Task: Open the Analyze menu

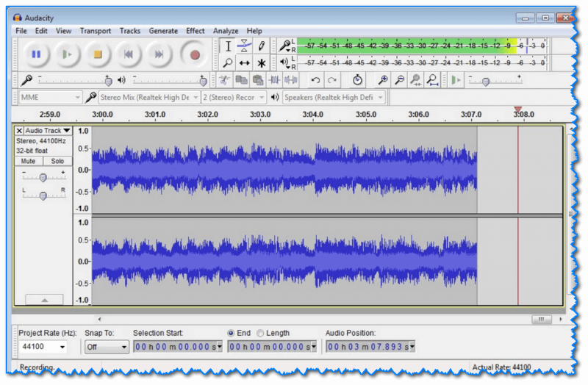Action: point(226,31)
